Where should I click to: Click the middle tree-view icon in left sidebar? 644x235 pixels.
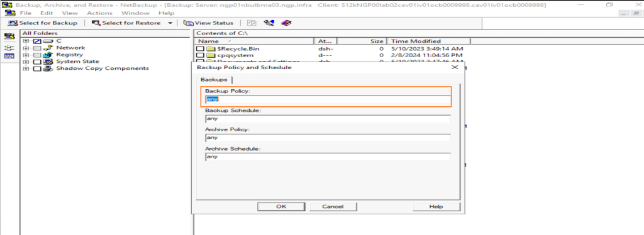9,47
